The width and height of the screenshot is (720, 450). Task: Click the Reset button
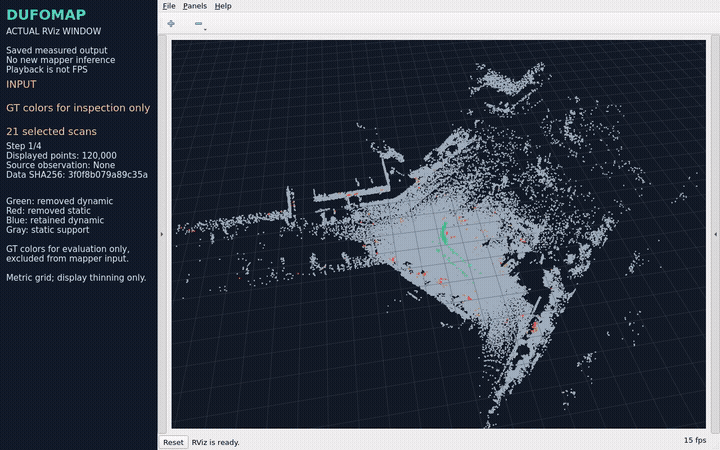point(173,442)
